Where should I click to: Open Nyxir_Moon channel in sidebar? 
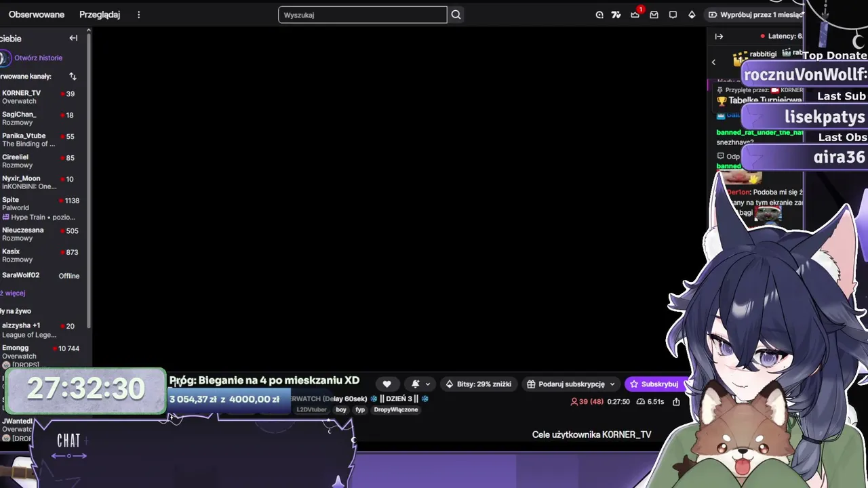(x=41, y=182)
